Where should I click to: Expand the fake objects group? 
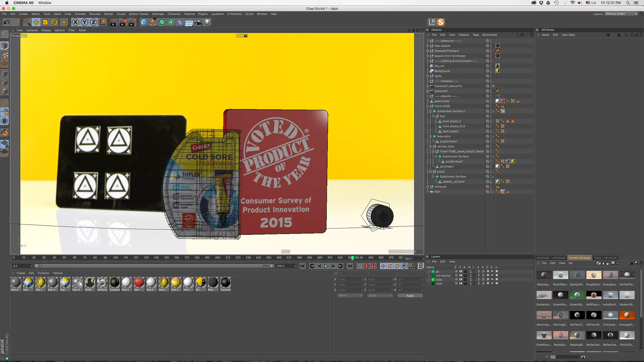tap(428, 46)
